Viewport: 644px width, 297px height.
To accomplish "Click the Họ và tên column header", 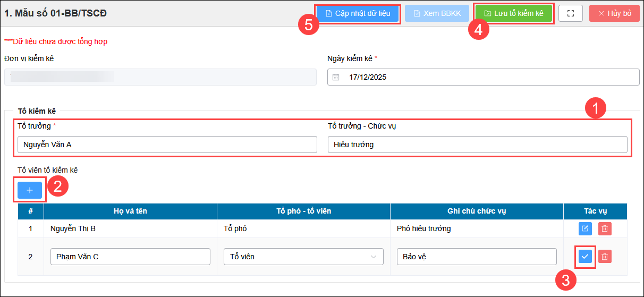I will pyautogui.click(x=130, y=211).
